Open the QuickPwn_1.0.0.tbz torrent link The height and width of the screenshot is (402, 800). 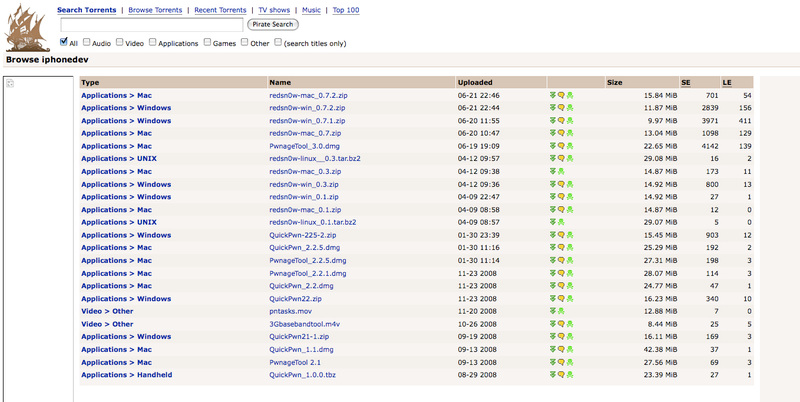pyautogui.click(x=303, y=374)
